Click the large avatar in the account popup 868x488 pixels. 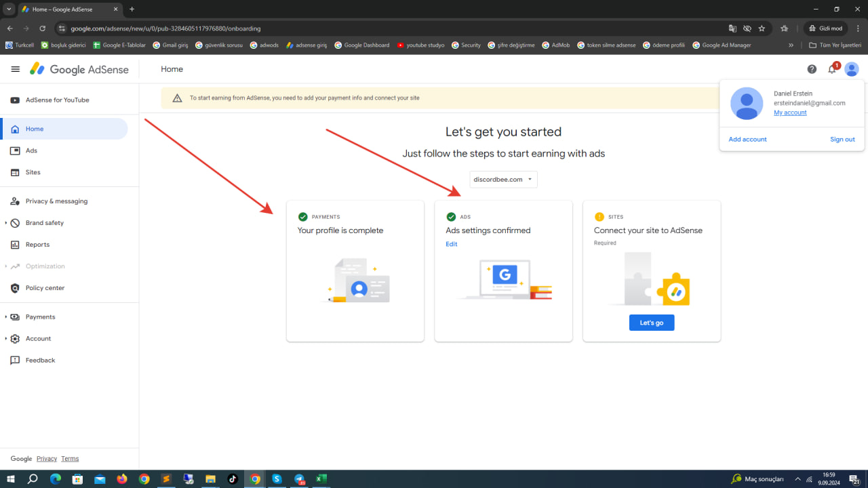click(x=747, y=104)
